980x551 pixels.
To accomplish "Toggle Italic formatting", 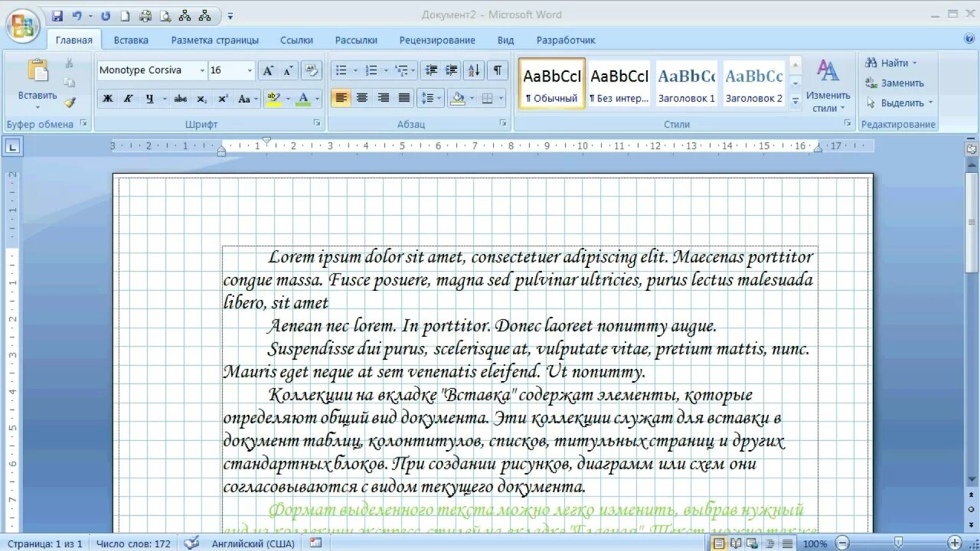I will [x=129, y=99].
